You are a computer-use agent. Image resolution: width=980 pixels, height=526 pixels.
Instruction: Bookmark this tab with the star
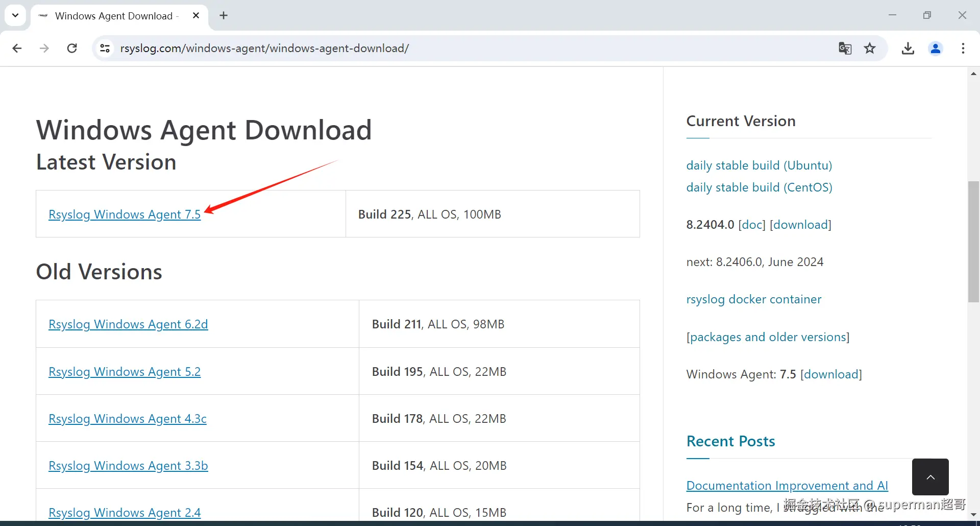(x=870, y=48)
